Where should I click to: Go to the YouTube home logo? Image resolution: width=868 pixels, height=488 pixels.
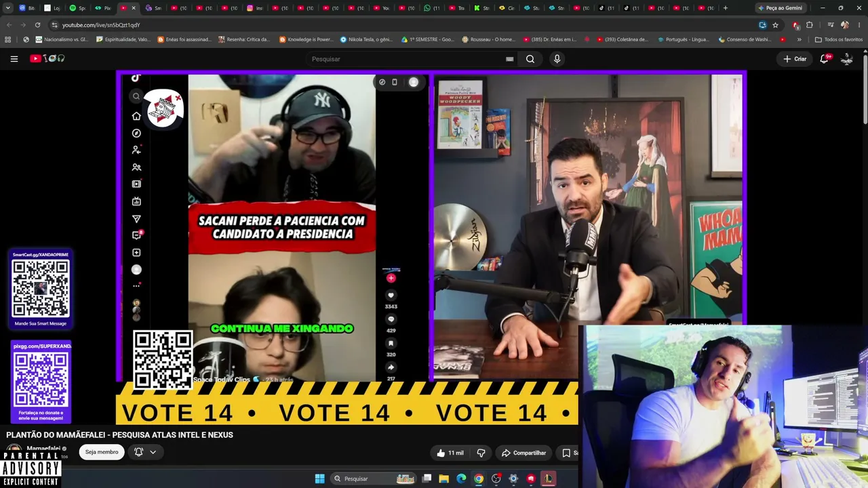pyautogui.click(x=47, y=59)
